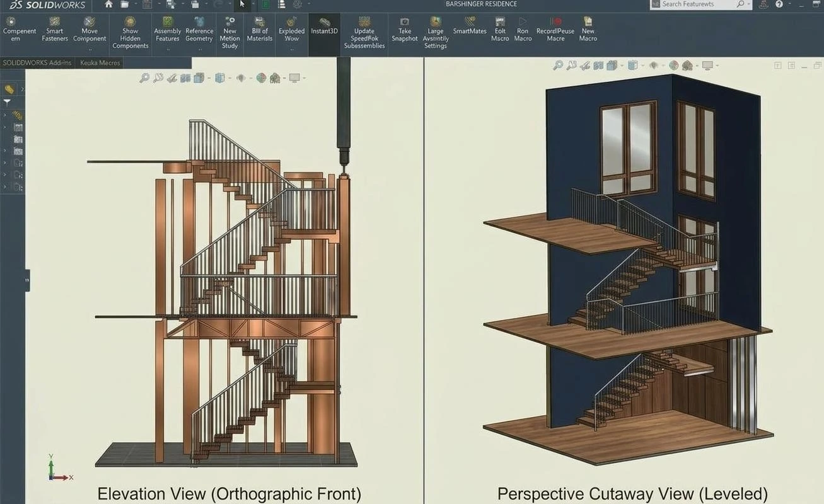Click the Run Macro play button
This screenshot has width=824, height=504.
(523, 30)
